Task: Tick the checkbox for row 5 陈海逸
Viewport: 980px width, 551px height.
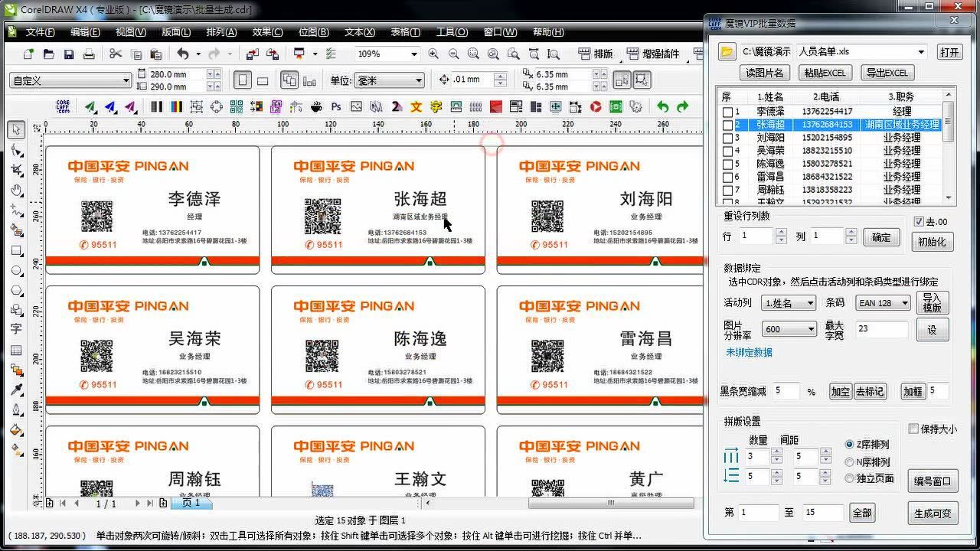Action: click(727, 164)
